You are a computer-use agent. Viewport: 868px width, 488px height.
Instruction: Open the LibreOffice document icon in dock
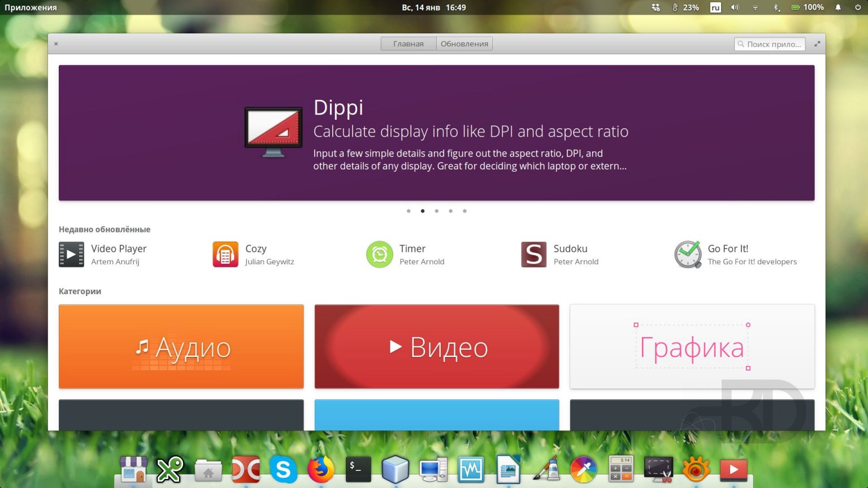coord(509,469)
